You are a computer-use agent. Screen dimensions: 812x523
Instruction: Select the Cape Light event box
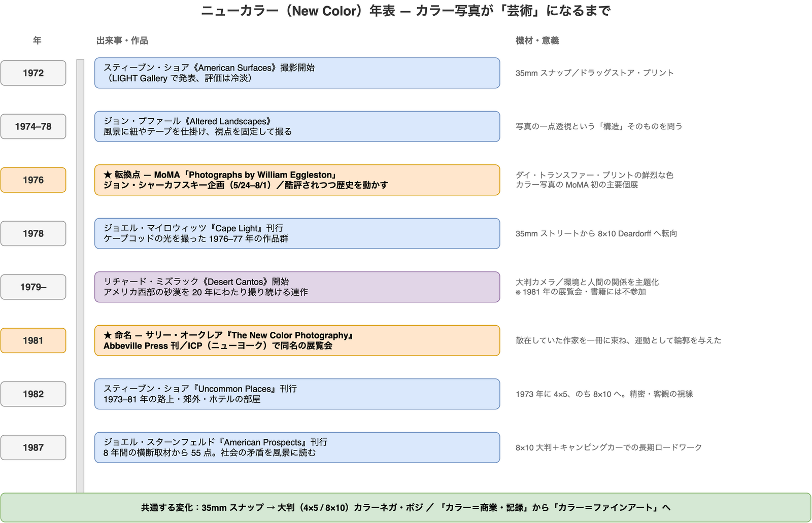297,233
